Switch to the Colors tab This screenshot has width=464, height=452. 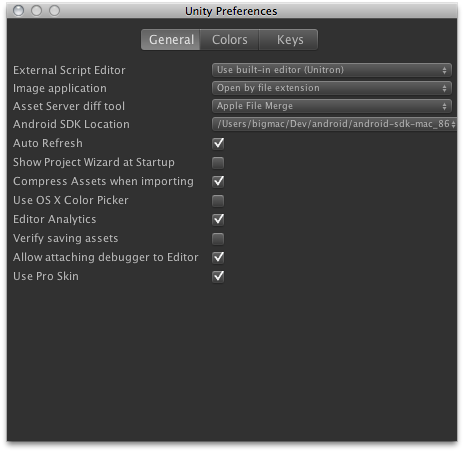(x=230, y=40)
